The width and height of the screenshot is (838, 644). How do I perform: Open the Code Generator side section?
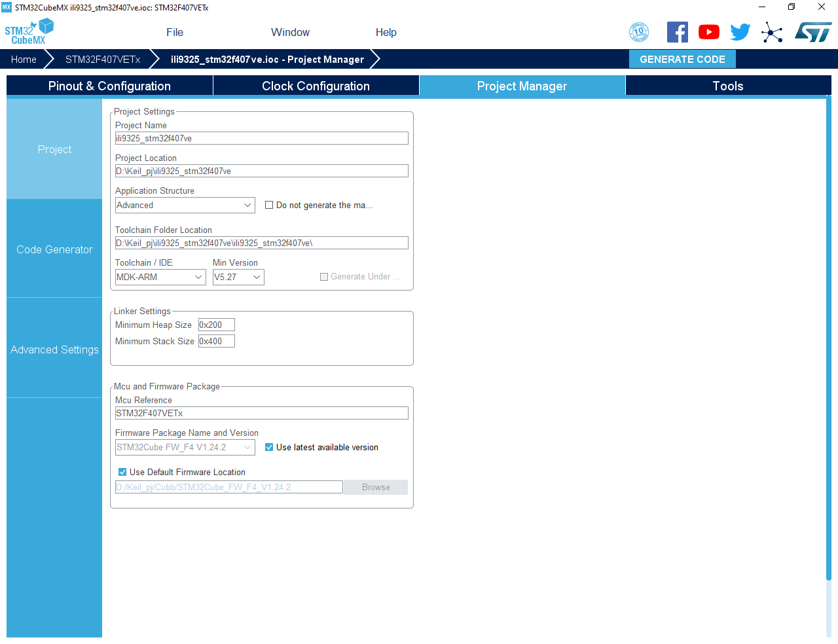(x=54, y=249)
